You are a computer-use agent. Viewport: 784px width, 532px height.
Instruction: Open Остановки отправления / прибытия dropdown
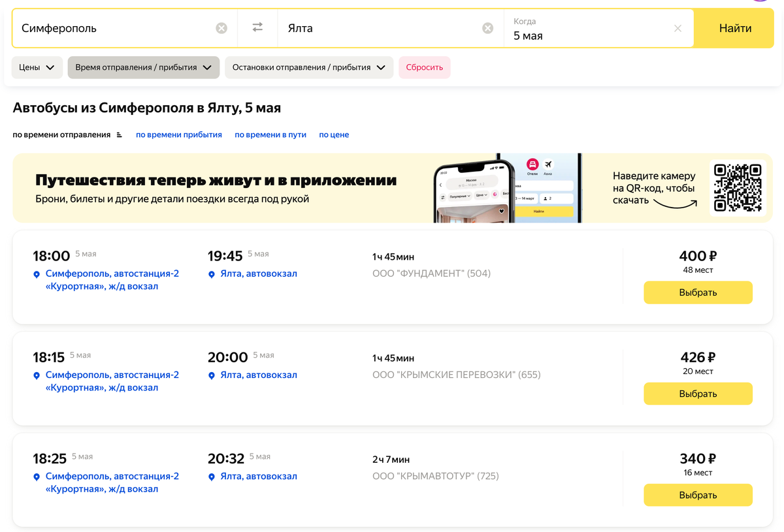click(x=309, y=67)
